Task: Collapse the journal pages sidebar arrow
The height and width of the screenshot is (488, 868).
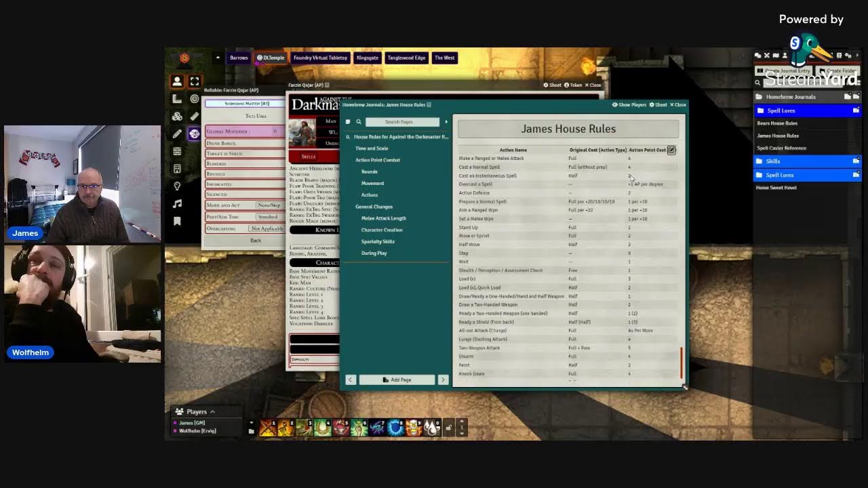Action: [x=446, y=122]
